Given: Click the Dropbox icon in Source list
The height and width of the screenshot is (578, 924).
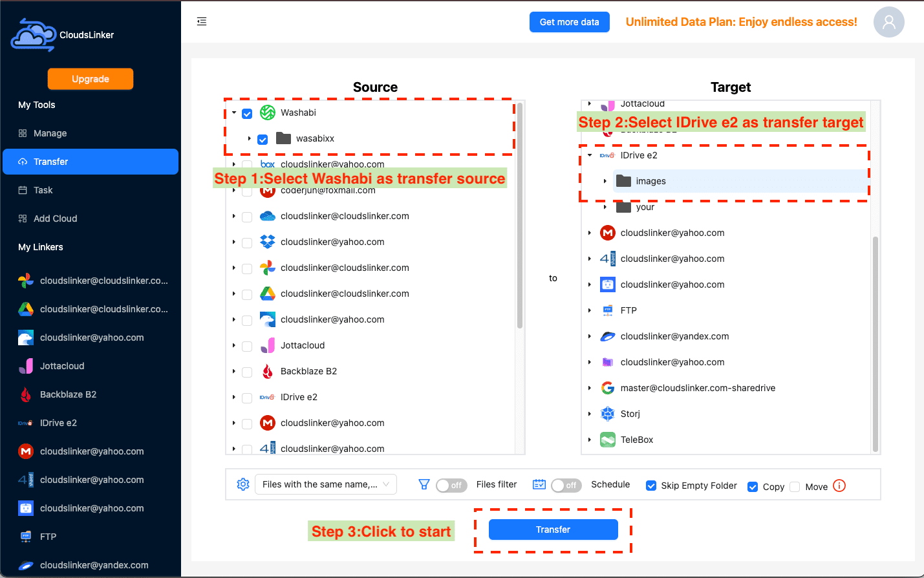Looking at the screenshot, I should (268, 242).
